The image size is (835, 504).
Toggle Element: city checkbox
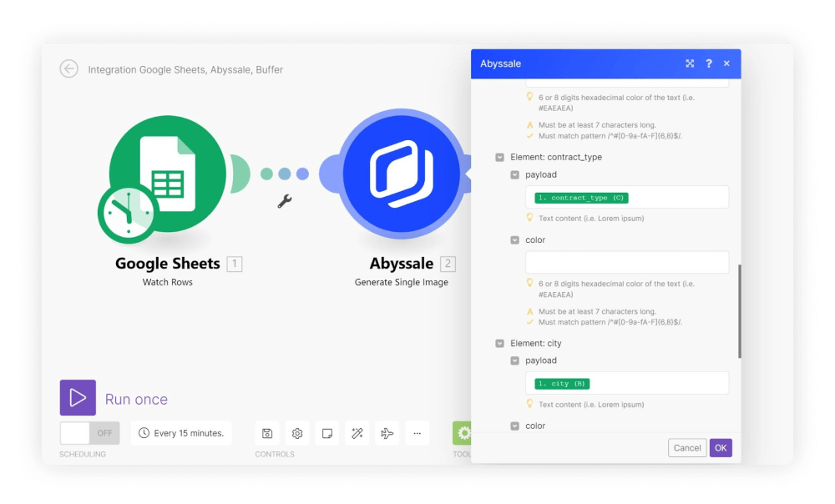click(499, 343)
